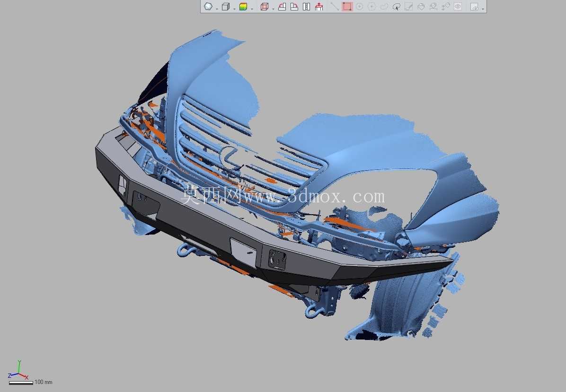Select the circle selection mode tool
566x392 pixels.
pyautogui.click(x=360, y=7)
